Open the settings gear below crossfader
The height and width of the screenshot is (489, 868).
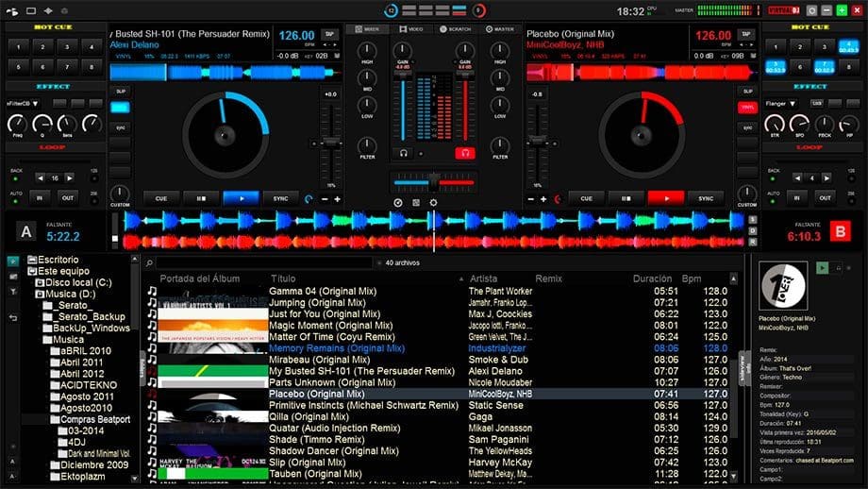(433, 203)
